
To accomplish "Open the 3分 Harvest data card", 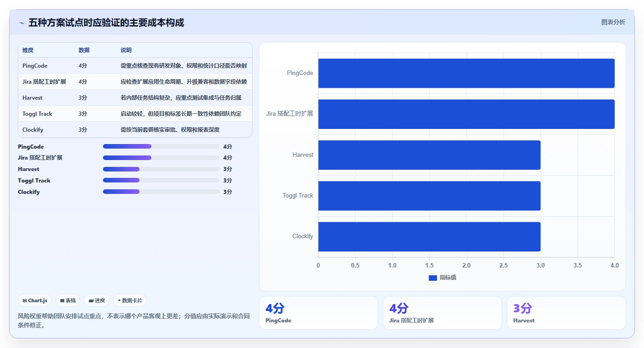I will (566, 313).
